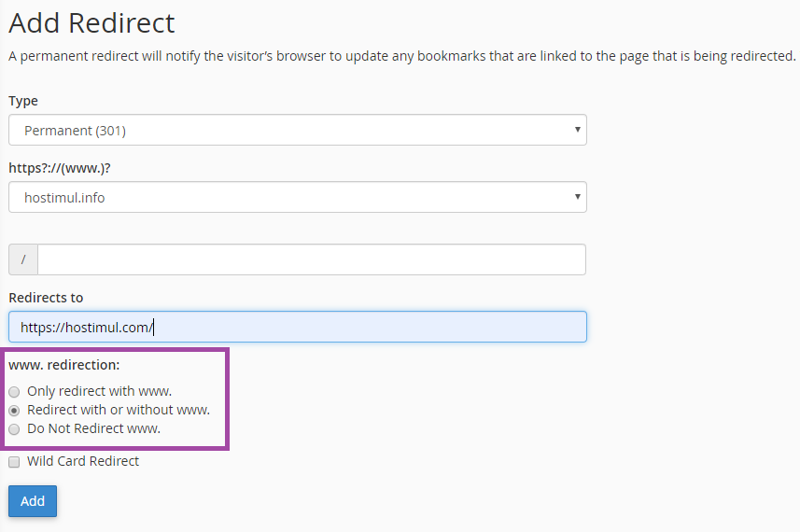Click the 'Only redirect with www.' label text
800x532 pixels.
click(100, 391)
